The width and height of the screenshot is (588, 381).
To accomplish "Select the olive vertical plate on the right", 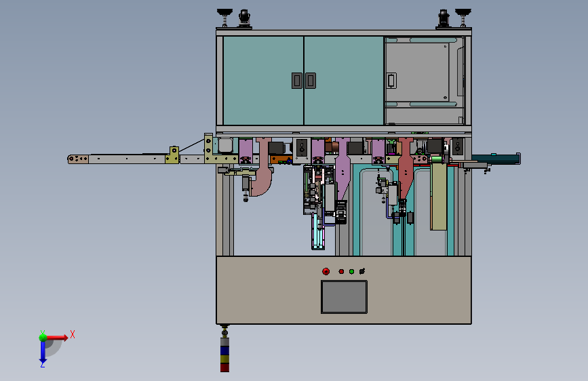I will pyautogui.click(x=438, y=195).
